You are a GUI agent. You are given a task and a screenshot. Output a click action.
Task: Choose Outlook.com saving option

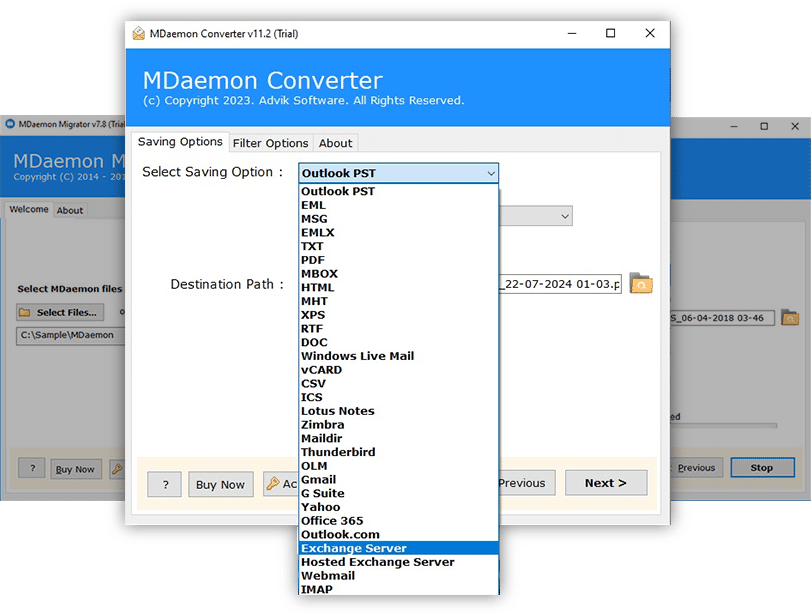[x=398, y=534]
